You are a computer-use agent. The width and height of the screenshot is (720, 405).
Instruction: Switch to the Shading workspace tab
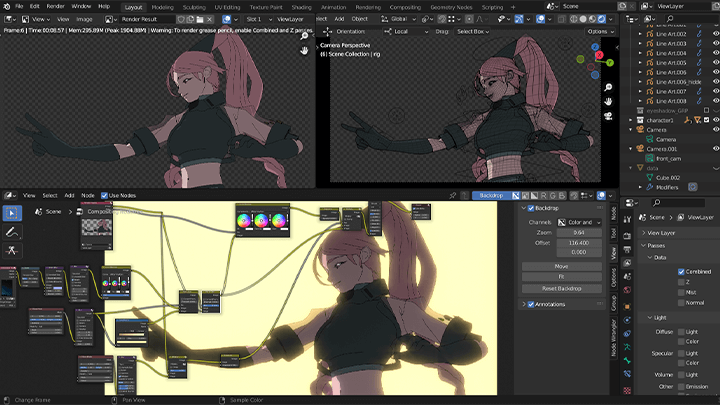click(301, 7)
